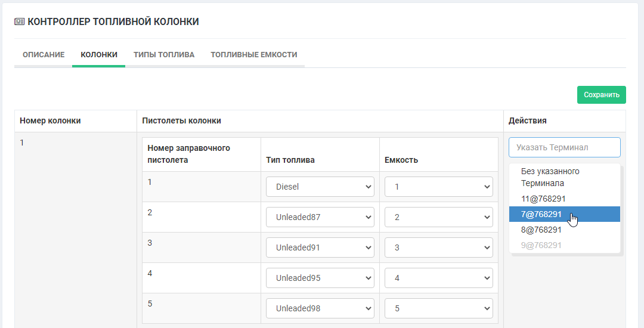The image size is (644, 328).
Task: Open the Unleaded98 fuel type dropdown
Action: click(320, 308)
